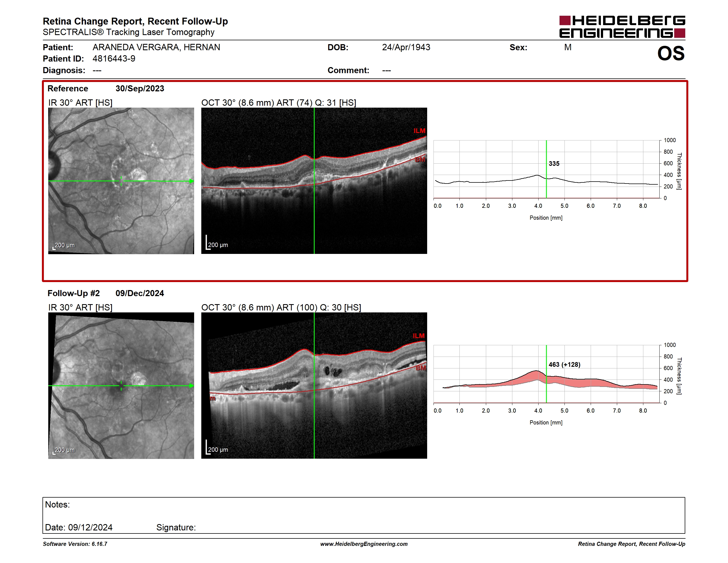Click the Reference date 30/Sep/2023
The width and height of the screenshot is (728, 563).
140,88
